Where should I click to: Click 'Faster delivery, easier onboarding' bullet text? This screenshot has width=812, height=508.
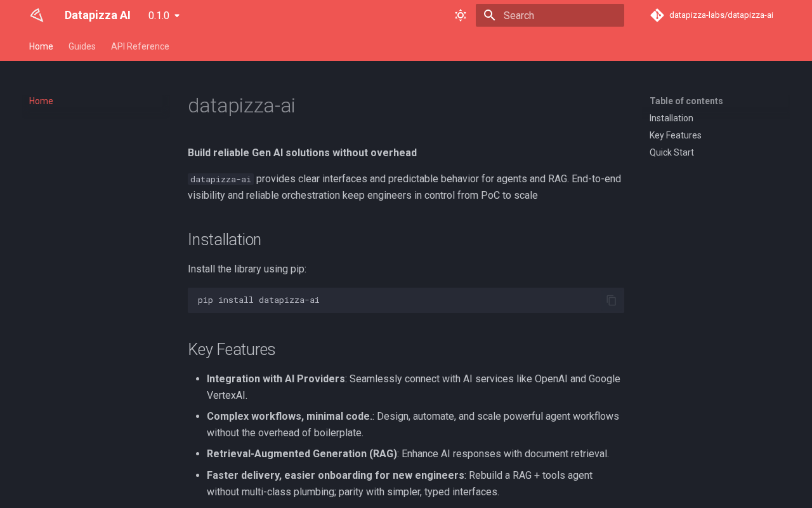[x=336, y=476]
